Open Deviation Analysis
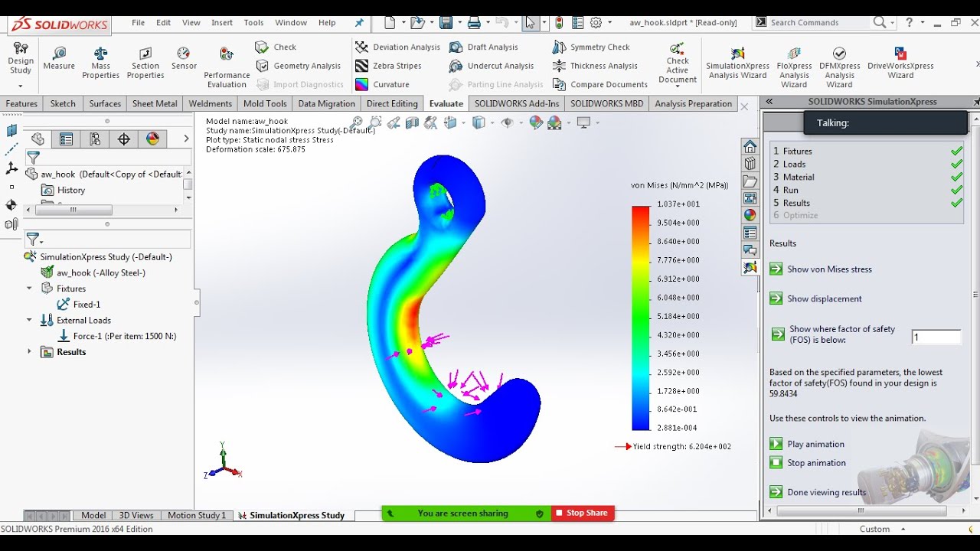This screenshot has height=551, width=980. pyautogui.click(x=398, y=47)
